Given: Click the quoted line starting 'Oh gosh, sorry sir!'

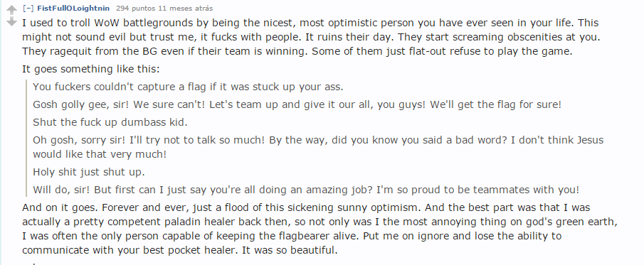Looking at the screenshot, I should pyautogui.click(x=318, y=147).
